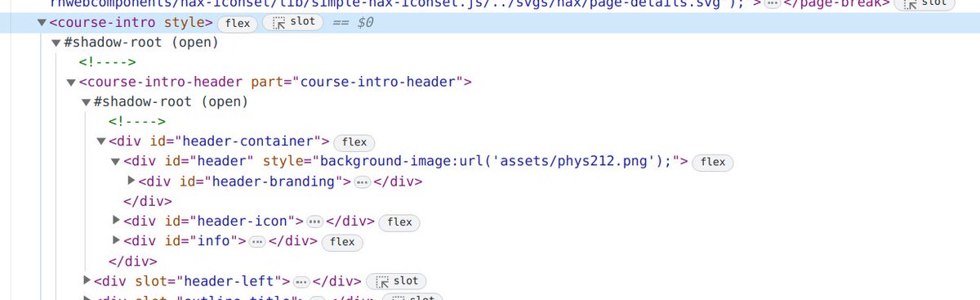Reveal slot for header-left div

tap(396, 281)
